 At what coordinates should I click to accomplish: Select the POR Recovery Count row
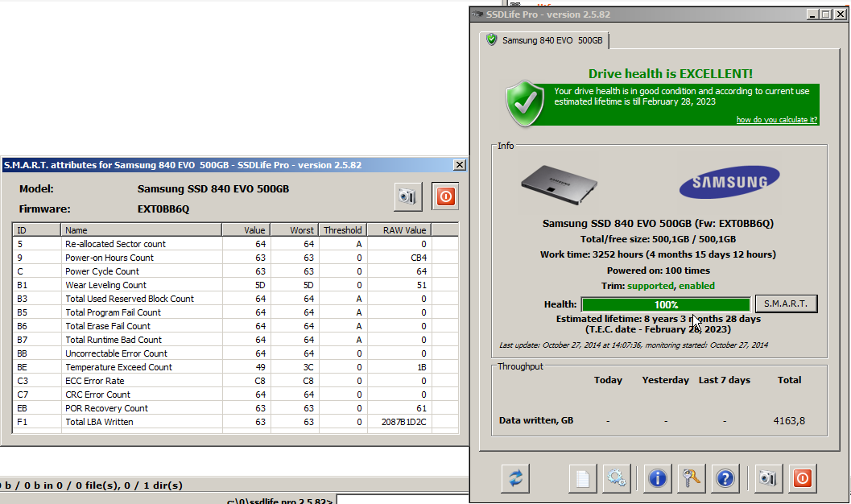236,408
